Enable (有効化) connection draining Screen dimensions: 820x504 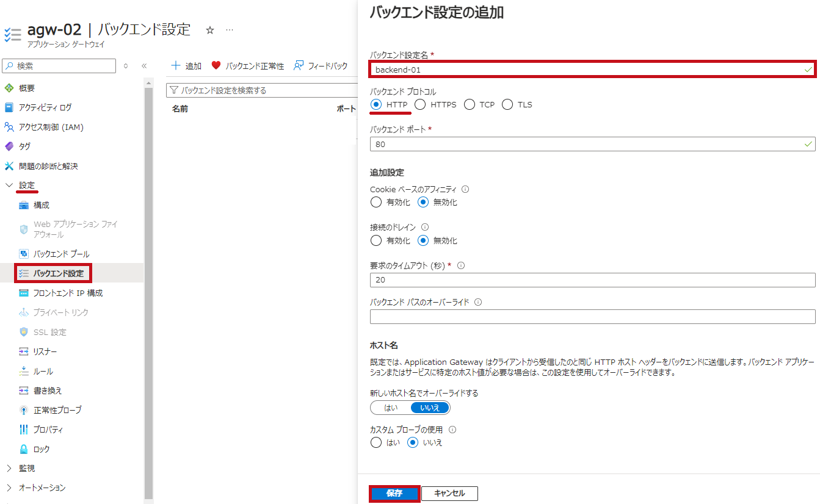click(x=376, y=240)
